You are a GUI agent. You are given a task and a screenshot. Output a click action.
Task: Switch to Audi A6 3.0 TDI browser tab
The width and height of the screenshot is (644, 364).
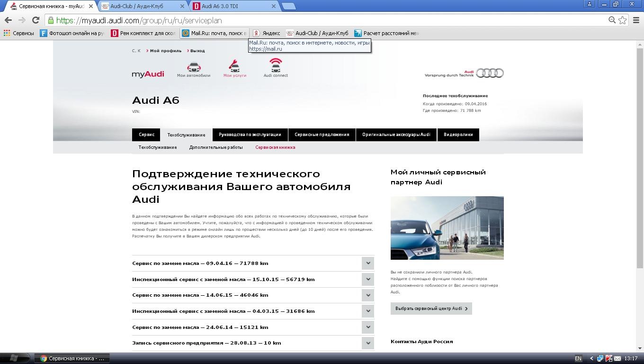click(234, 6)
